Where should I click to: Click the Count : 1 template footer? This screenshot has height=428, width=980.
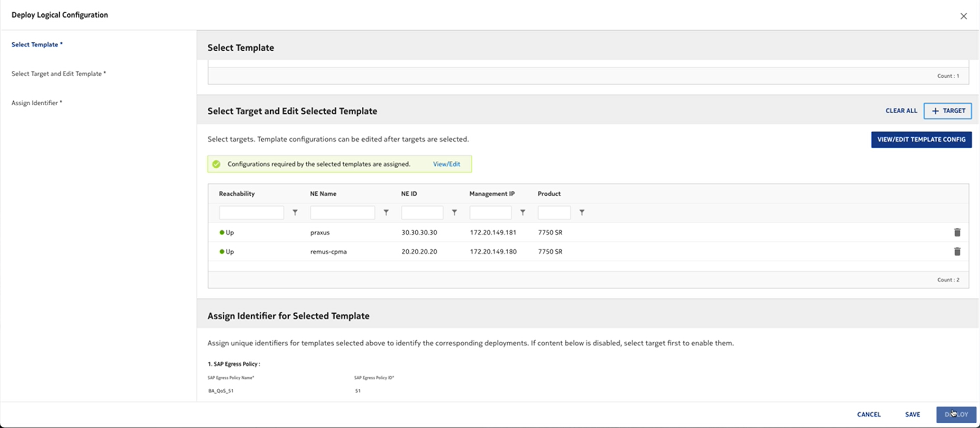click(948, 76)
